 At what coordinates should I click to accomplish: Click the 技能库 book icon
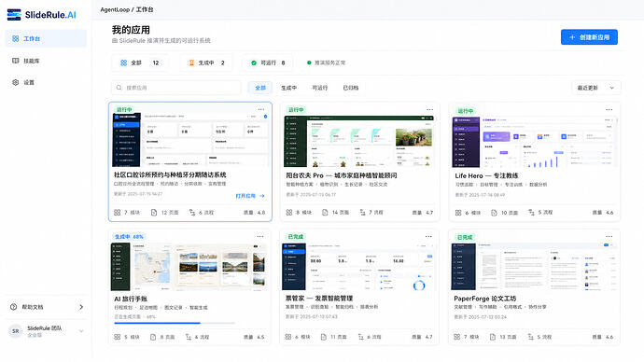15,61
